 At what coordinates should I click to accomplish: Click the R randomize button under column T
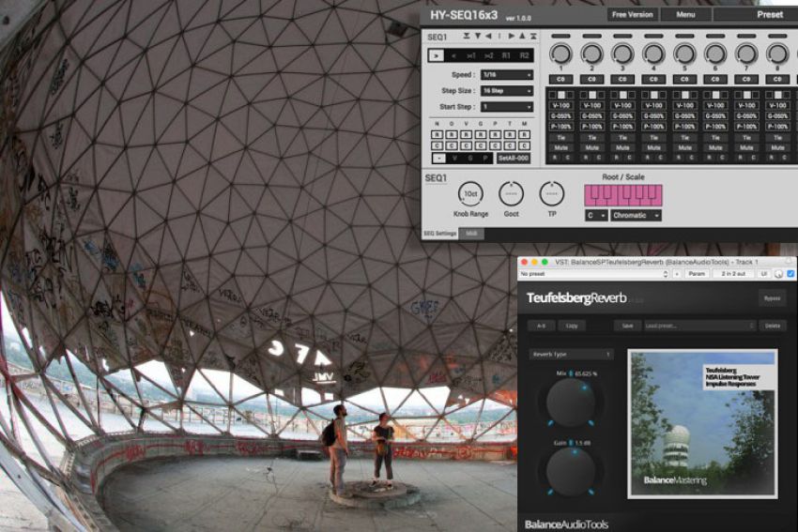coord(510,135)
